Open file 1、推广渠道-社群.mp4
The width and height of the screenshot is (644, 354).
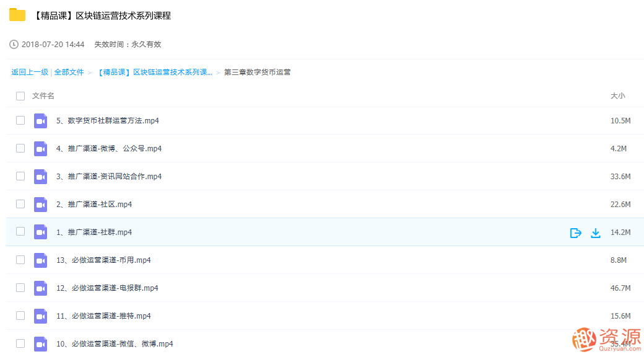(x=94, y=232)
